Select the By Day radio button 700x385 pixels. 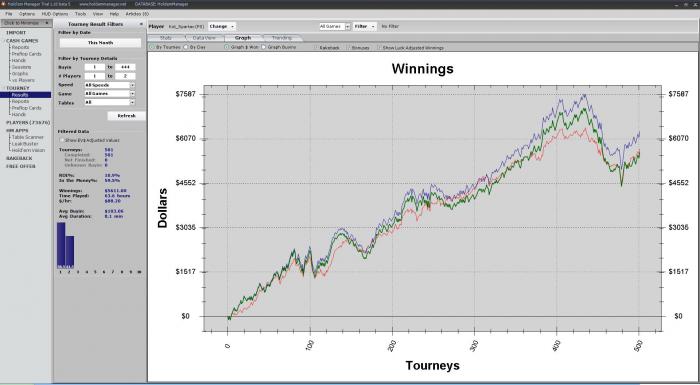click(186, 47)
